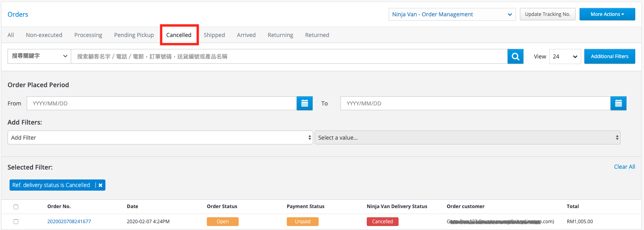This screenshot has width=644, height=230.
Task: Click the Order No. column header
Action: click(x=59, y=207)
